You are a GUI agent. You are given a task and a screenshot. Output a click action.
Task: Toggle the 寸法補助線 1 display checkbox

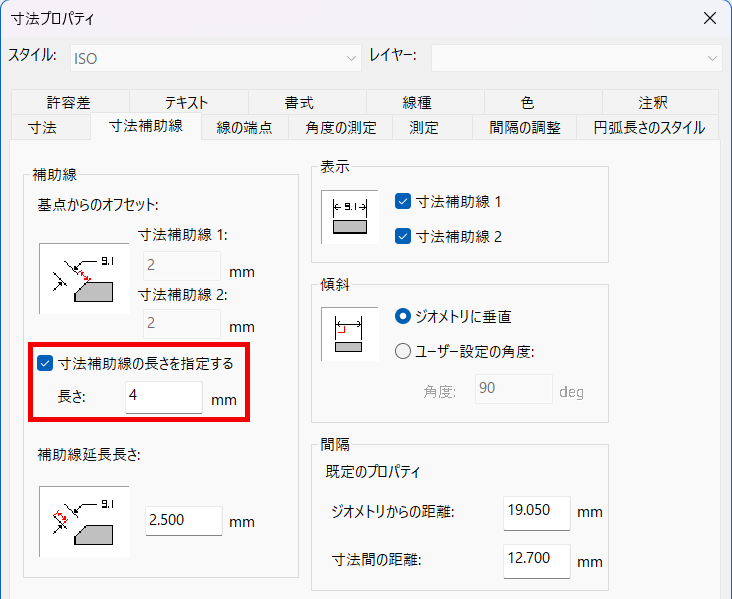(x=403, y=201)
